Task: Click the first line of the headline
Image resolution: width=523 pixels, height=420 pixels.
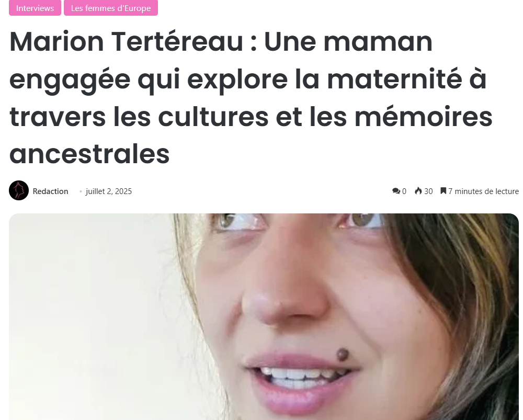Action: pyautogui.click(x=221, y=42)
